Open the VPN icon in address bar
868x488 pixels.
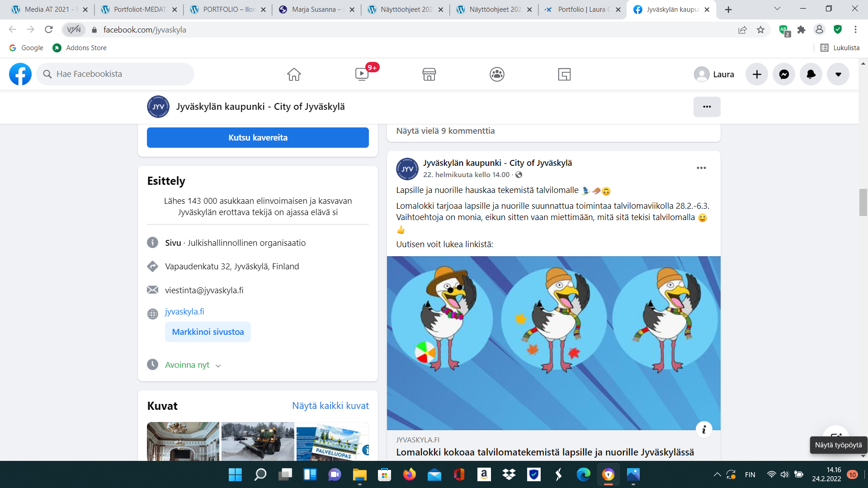(x=74, y=30)
